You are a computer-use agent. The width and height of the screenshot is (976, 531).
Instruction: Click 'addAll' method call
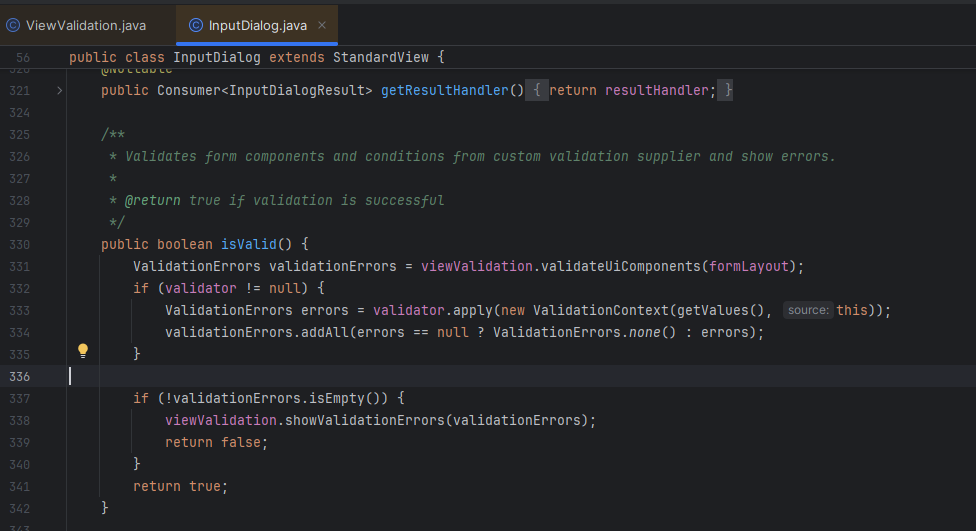click(326, 332)
